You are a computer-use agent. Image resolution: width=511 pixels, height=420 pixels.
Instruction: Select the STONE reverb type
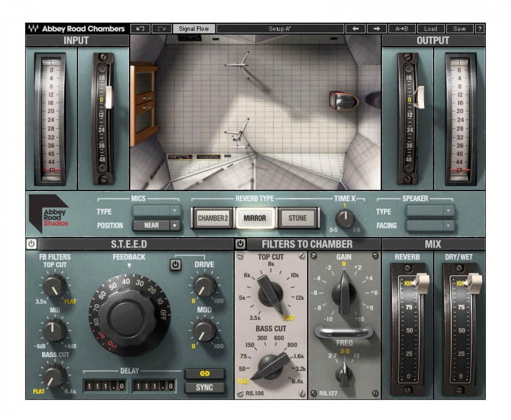tap(298, 218)
